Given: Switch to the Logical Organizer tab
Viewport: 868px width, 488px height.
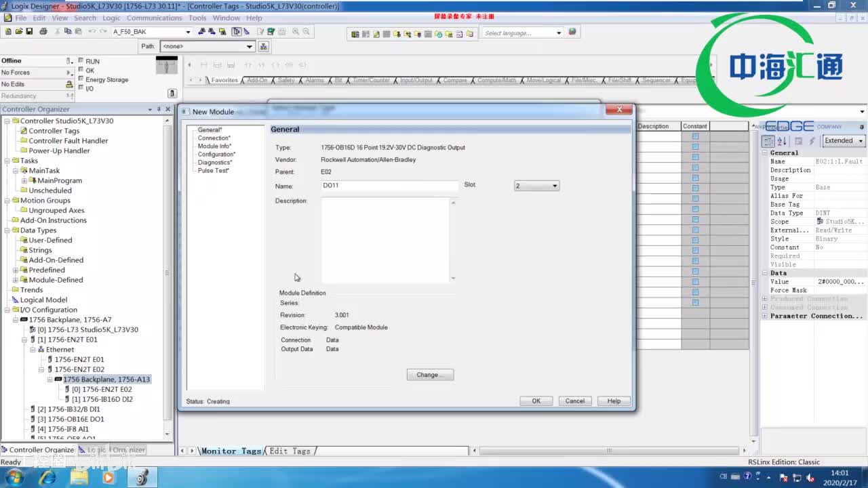Looking at the screenshot, I should 112,450.
